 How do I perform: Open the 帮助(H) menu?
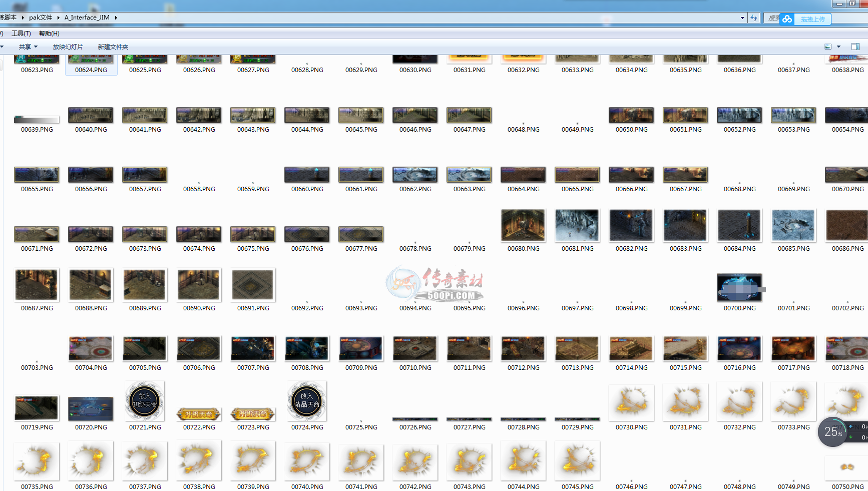click(49, 34)
